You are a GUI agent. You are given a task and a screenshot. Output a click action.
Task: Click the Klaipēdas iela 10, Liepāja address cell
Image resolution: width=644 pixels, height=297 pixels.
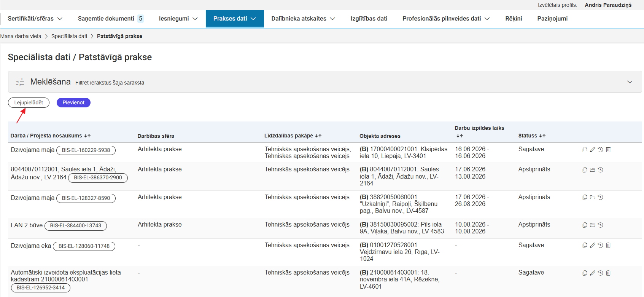[404, 153]
